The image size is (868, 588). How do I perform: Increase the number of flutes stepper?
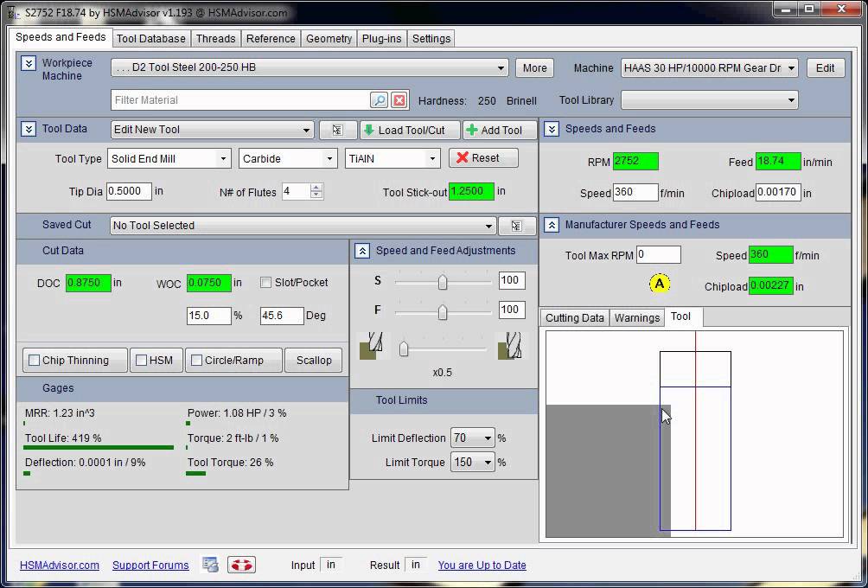coord(316,188)
